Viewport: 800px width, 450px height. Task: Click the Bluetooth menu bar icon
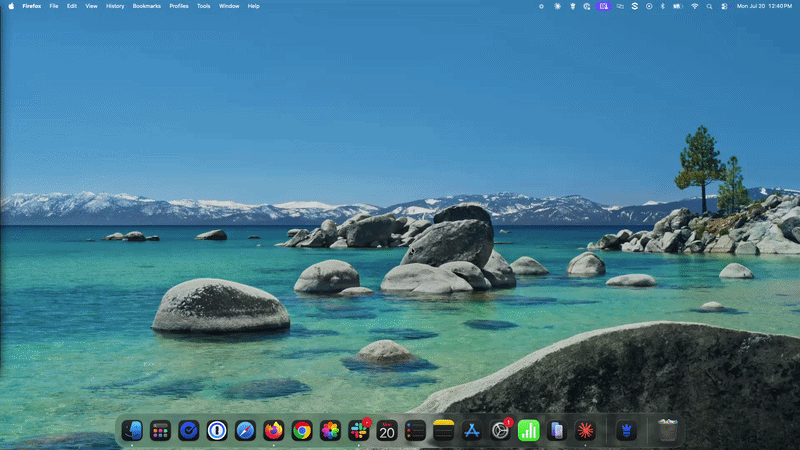(663, 6)
